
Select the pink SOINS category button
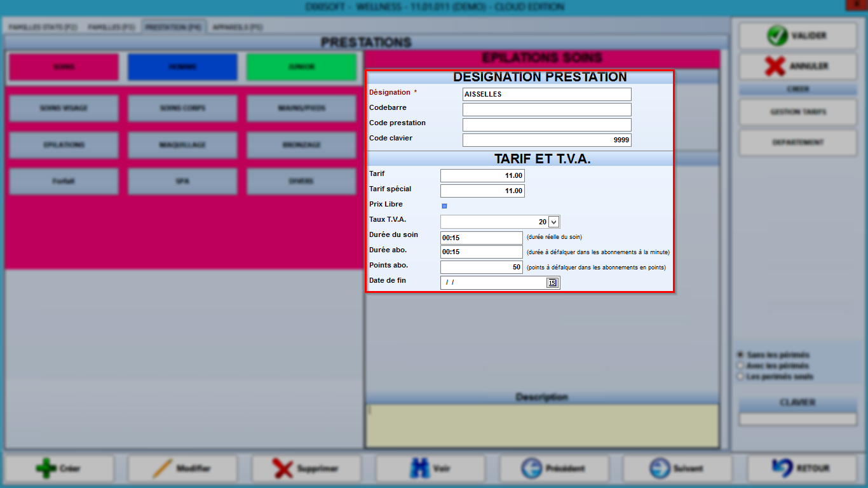(x=64, y=67)
